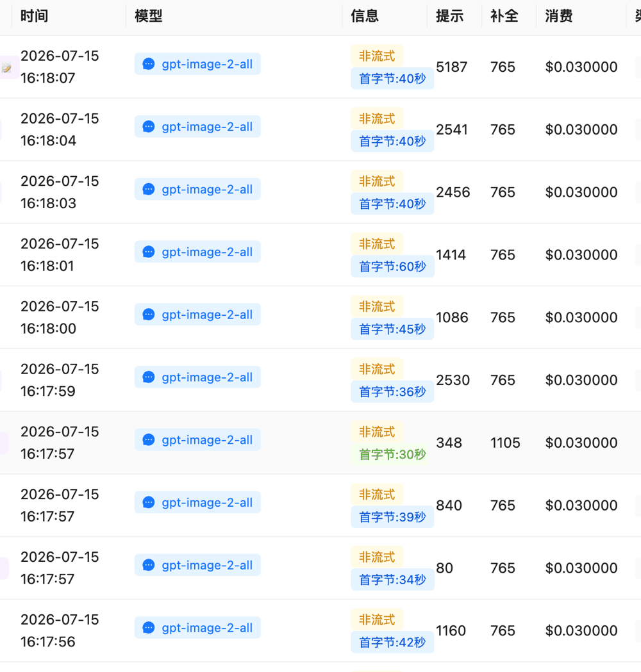Click the 首字节:34秒 tag

tap(392, 579)
